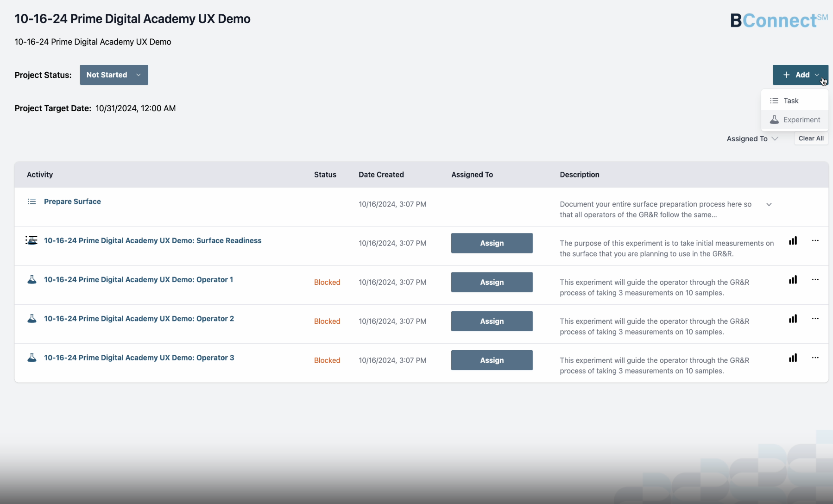The image size is (833, 504).
Task: Click the list icon beside Prepare Surface
Action: coord(32,202)
